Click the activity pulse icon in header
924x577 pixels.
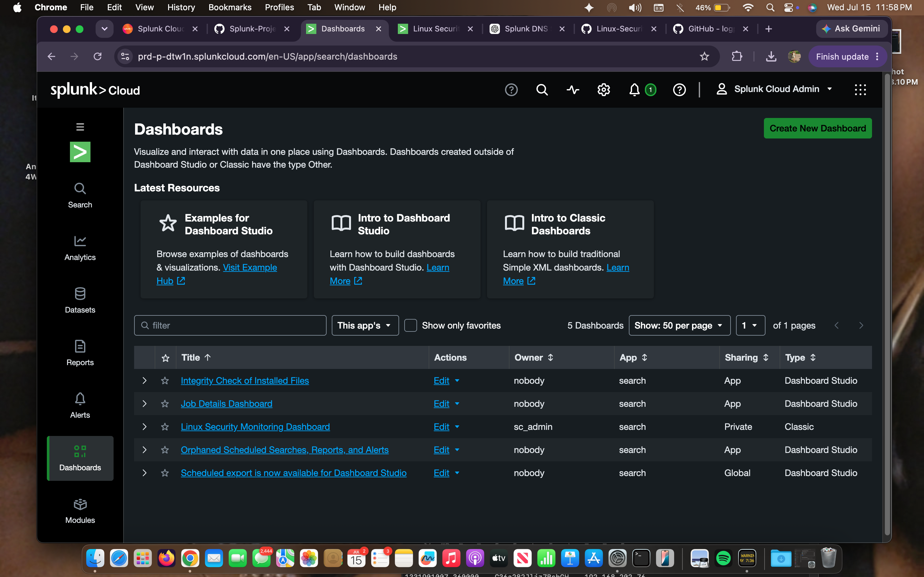click(x=573, y=90)
